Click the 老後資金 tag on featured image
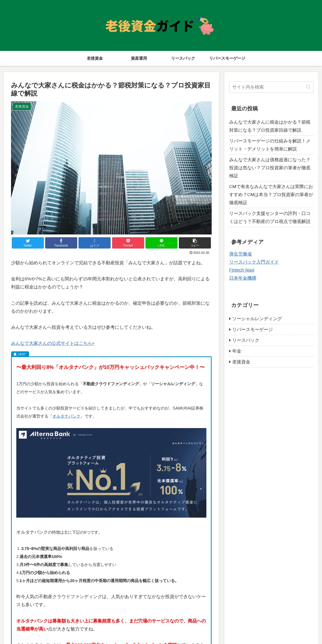The image size is (322, 644). coord(22,106)
